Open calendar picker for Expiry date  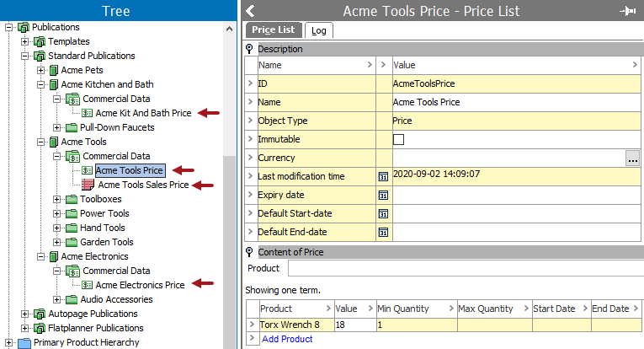[383, 196]
